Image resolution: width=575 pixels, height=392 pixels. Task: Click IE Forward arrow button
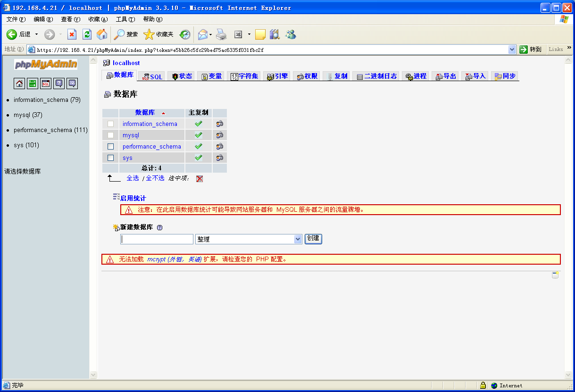coord(50,34)
